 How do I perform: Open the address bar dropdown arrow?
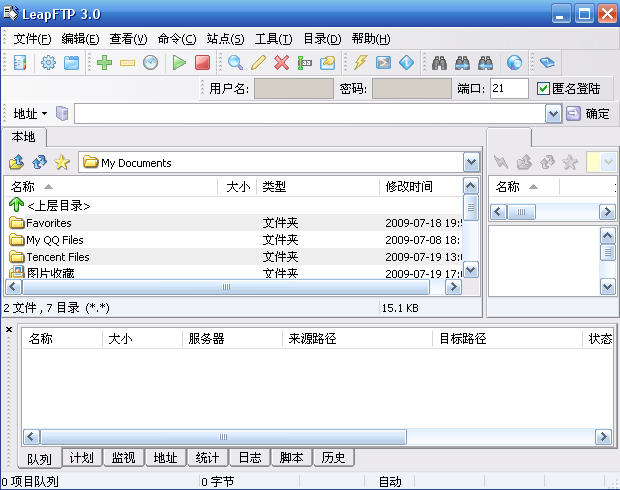553,114
